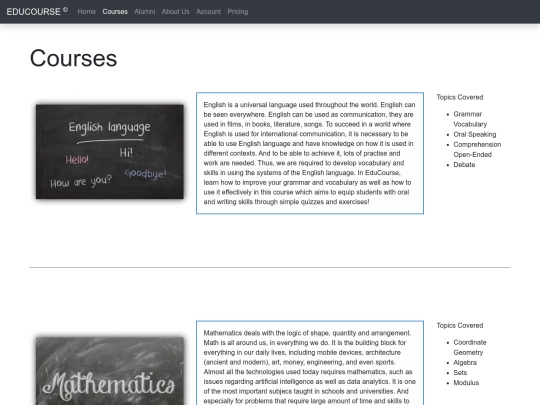This screenshot has height=405, width=540.
Task: Select the Modulus topic
Action: tap(466, 383)
